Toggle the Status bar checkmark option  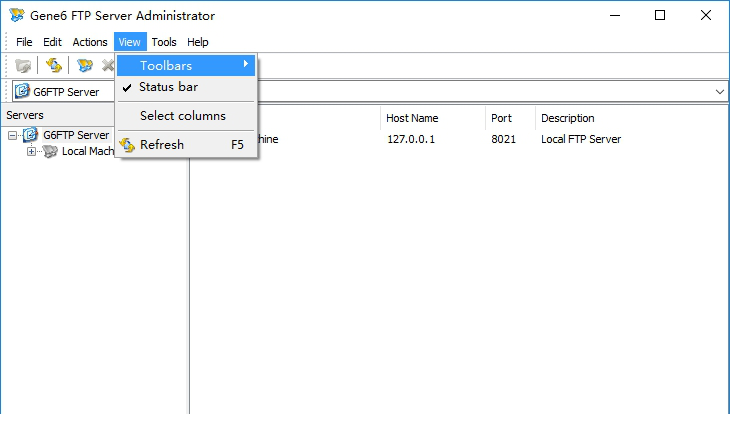pyautogui.click(x=186, y=87)
